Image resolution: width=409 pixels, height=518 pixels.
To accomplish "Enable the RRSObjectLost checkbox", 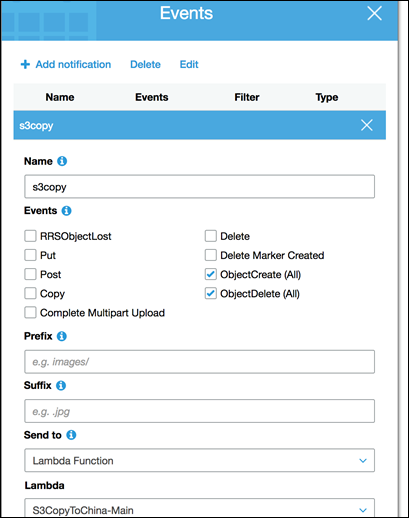I will (x=30, y=236).
